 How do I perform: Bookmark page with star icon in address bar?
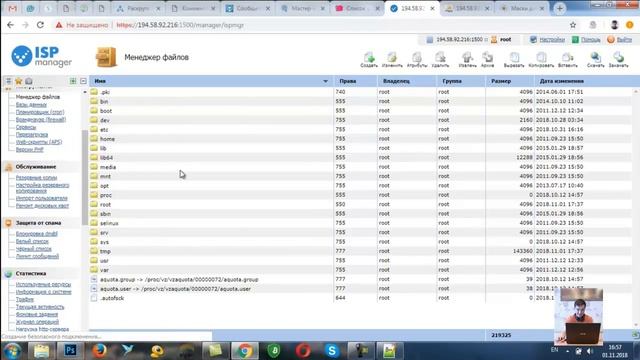click(x=573, y=25)
